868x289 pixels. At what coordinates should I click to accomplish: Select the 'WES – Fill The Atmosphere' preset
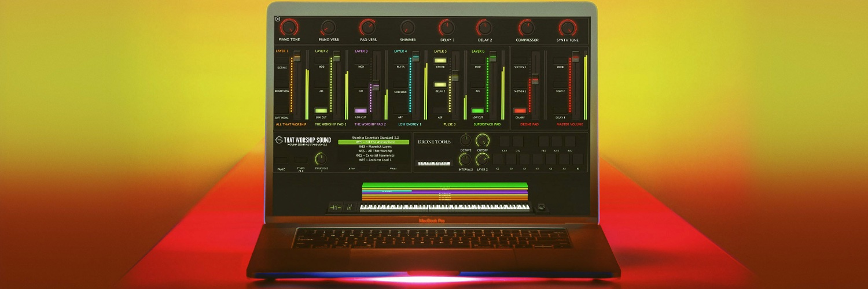pyautogui.click(x=374, y=142)
